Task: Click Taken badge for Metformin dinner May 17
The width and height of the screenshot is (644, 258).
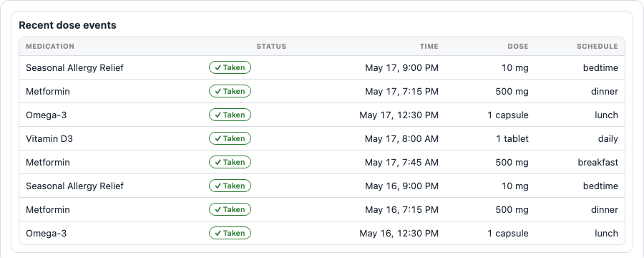Action: [230, 91]
